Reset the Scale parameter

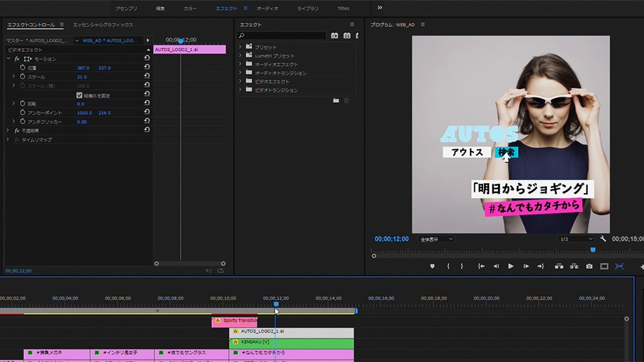click(147, 76)
